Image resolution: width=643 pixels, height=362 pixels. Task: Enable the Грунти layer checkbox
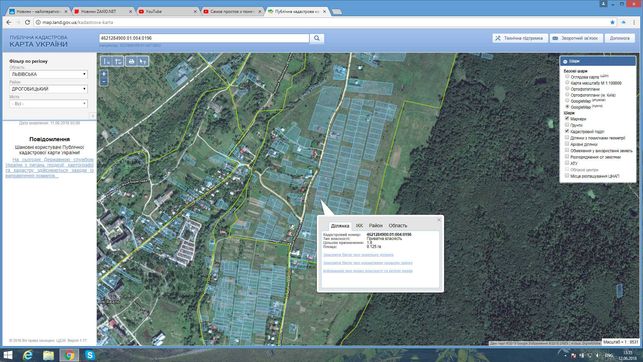tap(567, 125)
